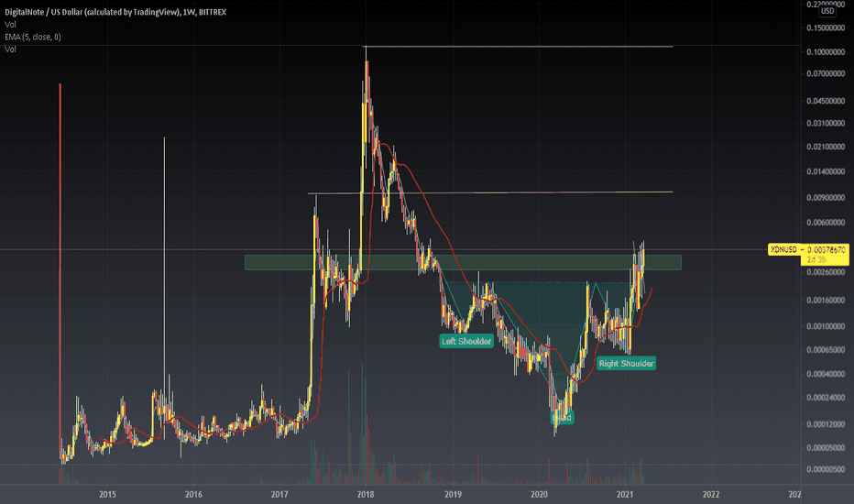854x504 pixels.
Task: Open the USD currency selector on the price axis
Action: click(x=827, y=10)
